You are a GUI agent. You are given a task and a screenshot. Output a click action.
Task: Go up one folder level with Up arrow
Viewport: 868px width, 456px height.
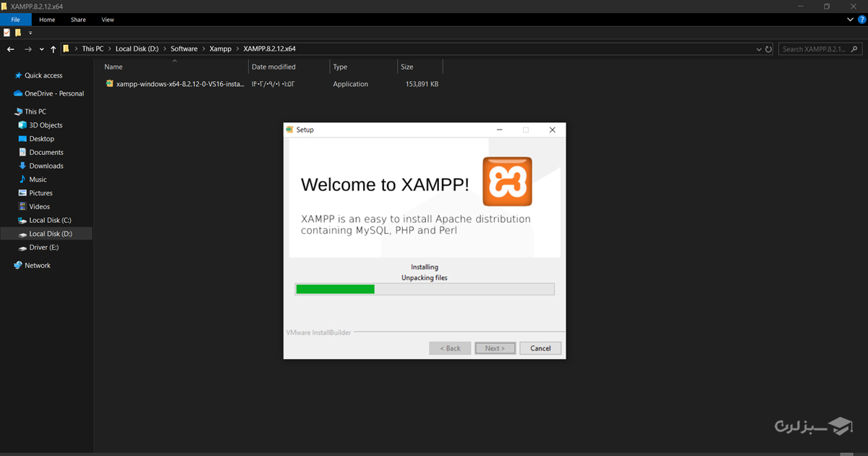[53, 49]
